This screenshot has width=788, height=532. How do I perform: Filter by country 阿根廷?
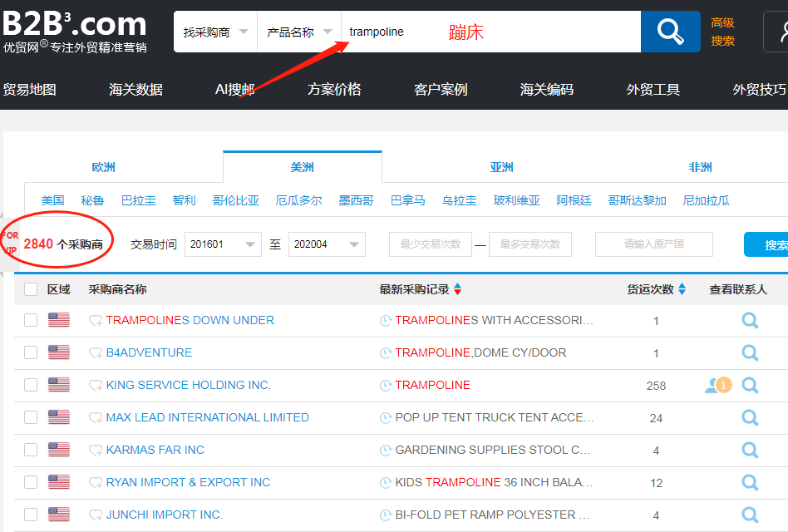[x=574, y=200]
